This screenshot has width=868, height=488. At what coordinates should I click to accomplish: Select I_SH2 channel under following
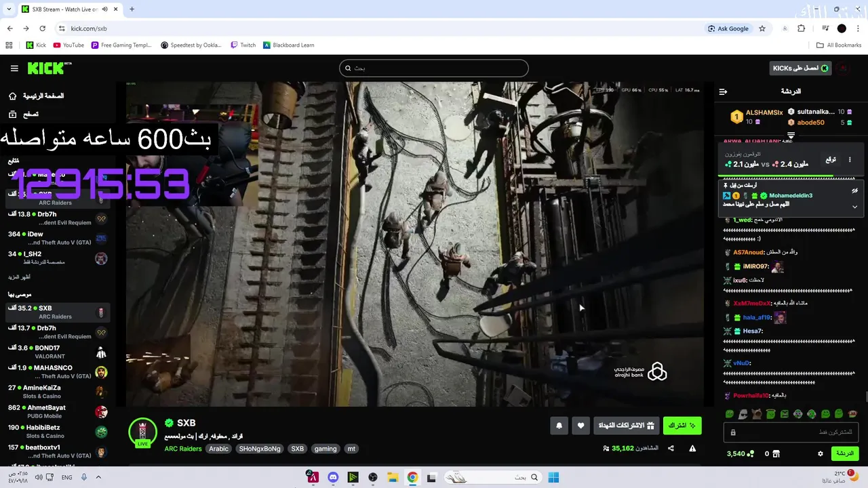click(x=58, y=258)
